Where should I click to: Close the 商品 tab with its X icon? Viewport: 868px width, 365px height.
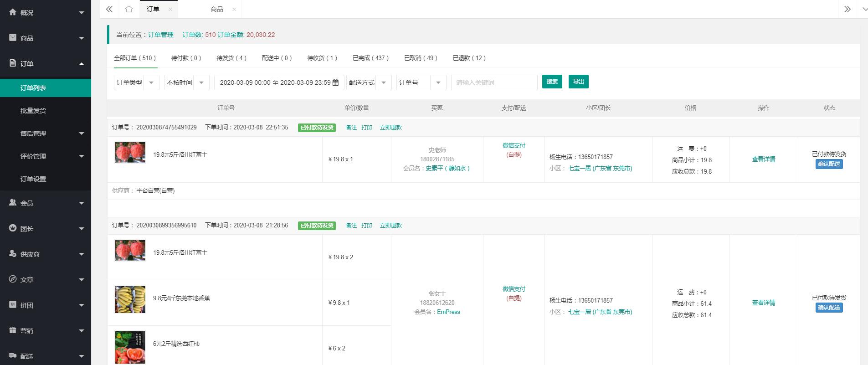234,9
